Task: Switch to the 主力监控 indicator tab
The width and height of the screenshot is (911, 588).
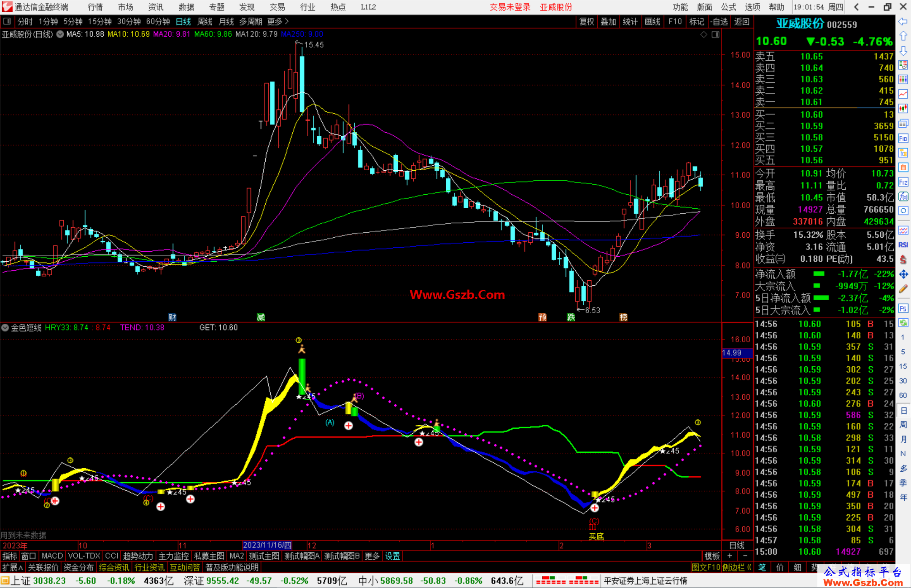Action: pos(173,556)
